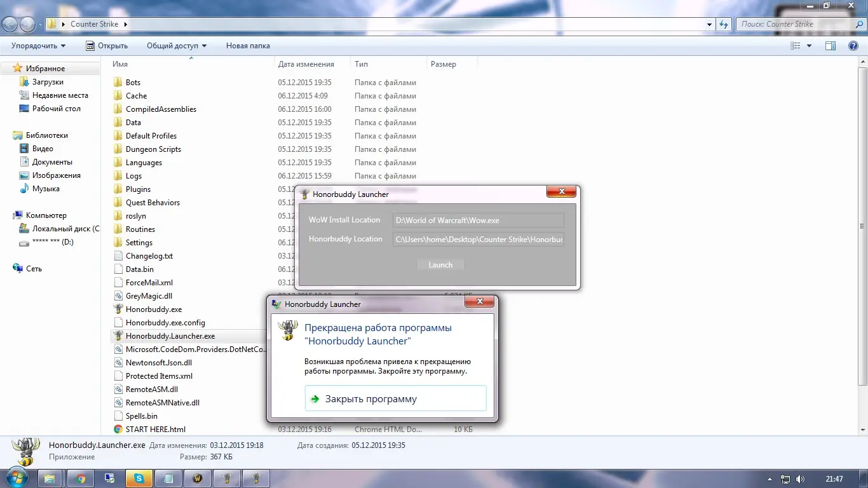Image resolution: width=868 pixels, height=488 pixels.
Task: Select the Routines folder
Action: 140,229
